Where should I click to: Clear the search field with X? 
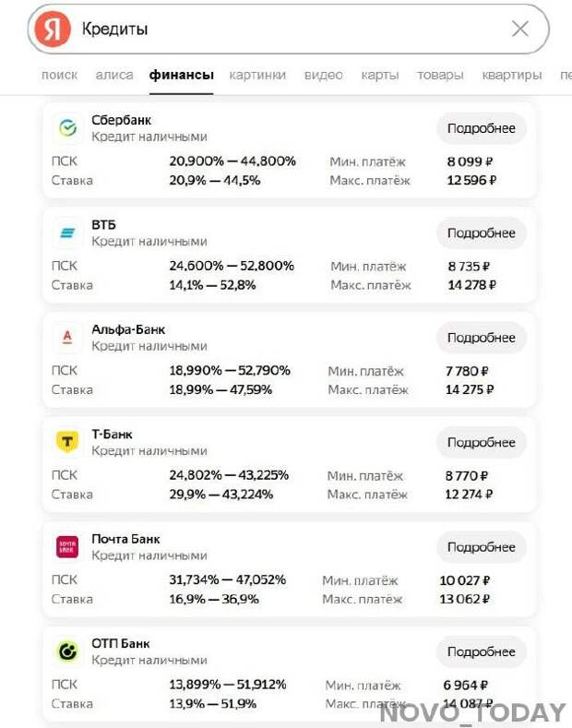tap(520, 29)
